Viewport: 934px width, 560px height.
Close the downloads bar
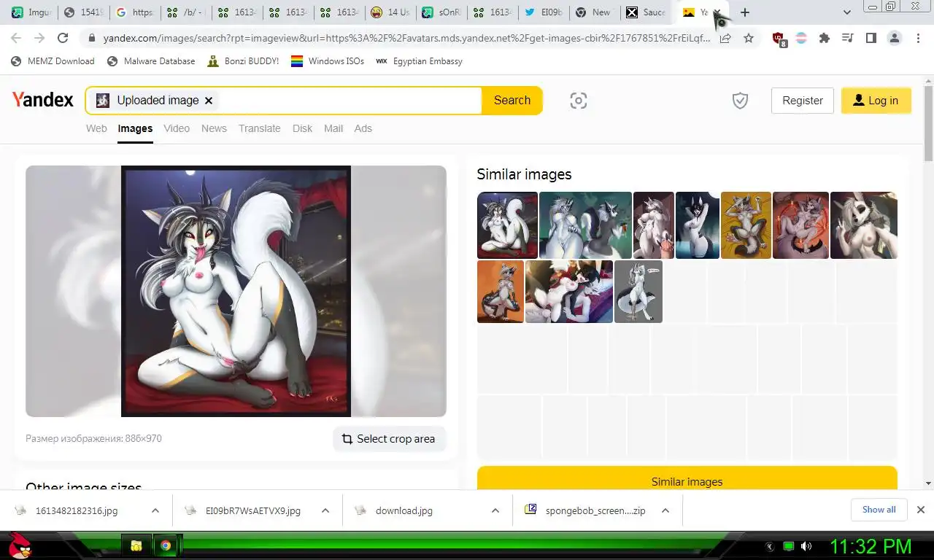click(x=921, y=510)
